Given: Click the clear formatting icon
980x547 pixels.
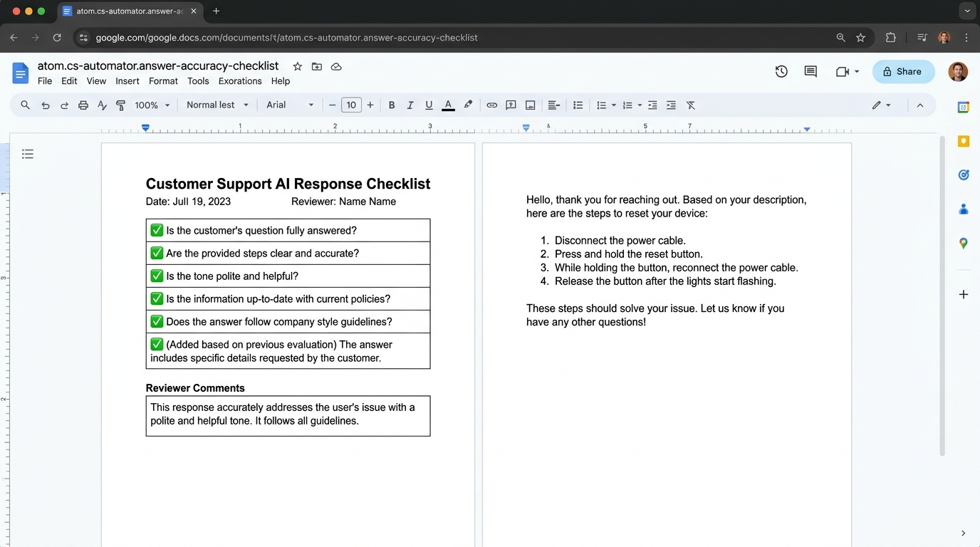Looking at the screenshot, I should point(690,105).
